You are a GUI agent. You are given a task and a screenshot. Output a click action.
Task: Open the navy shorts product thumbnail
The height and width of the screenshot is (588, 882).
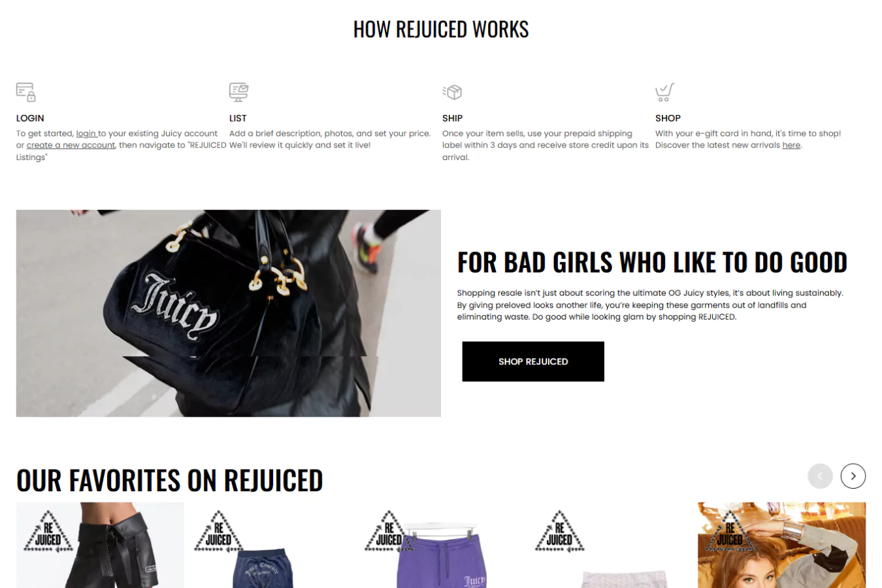(270, 545)
